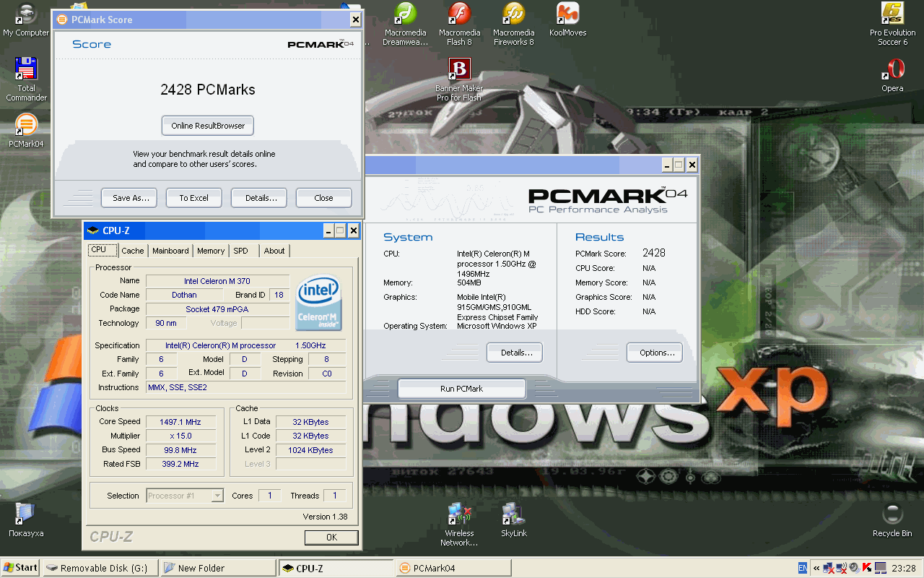Open the About tab in CPU-Z

(x=274, y=251)
